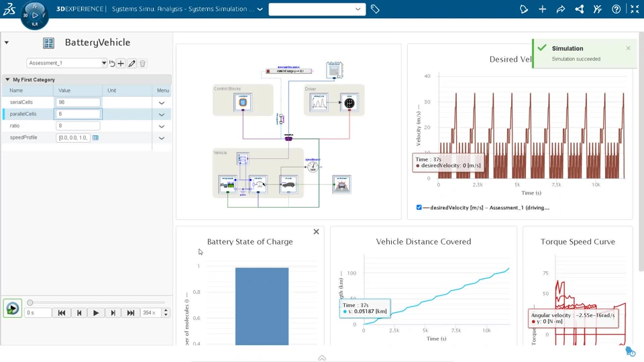644x362 pixels.
Task: Delete assessment using the trash icon
Action: point(142,64)
